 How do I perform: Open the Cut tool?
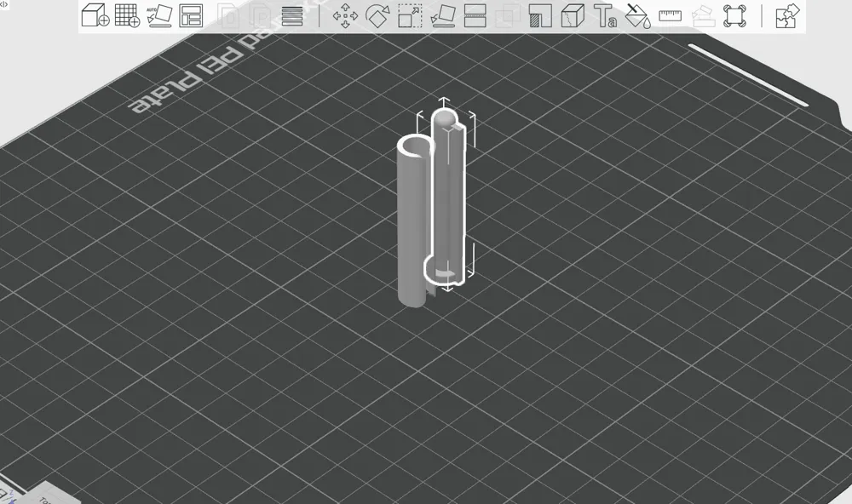pos(475,15)
